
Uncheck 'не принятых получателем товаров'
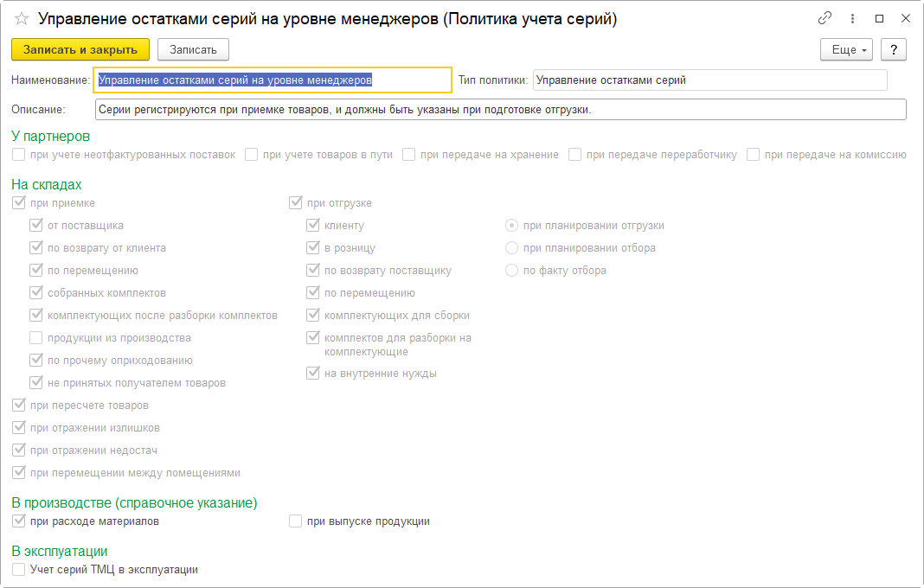pyautogui.click(x=36, y=382)
